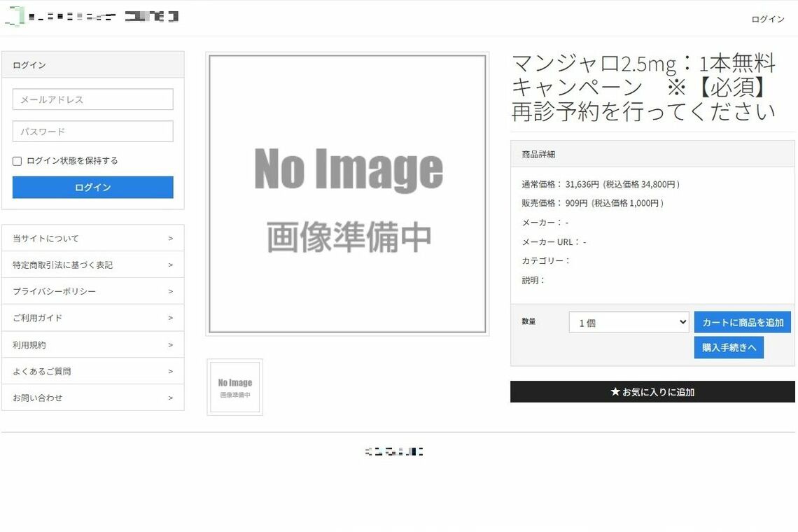Screen dimensions: 798x532
Task: Open the 利用規約 sidebar link
Action: pos(92,344)
